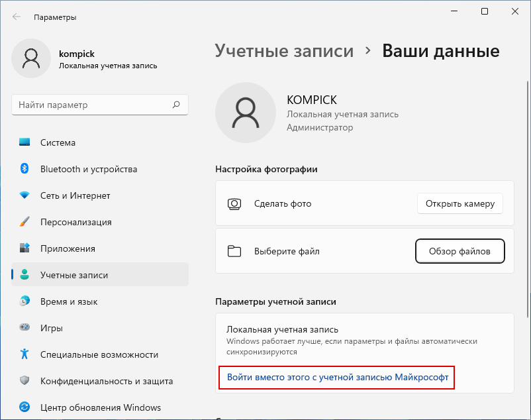Click the Параметры учетной записи heading

(x=275, y=301)
